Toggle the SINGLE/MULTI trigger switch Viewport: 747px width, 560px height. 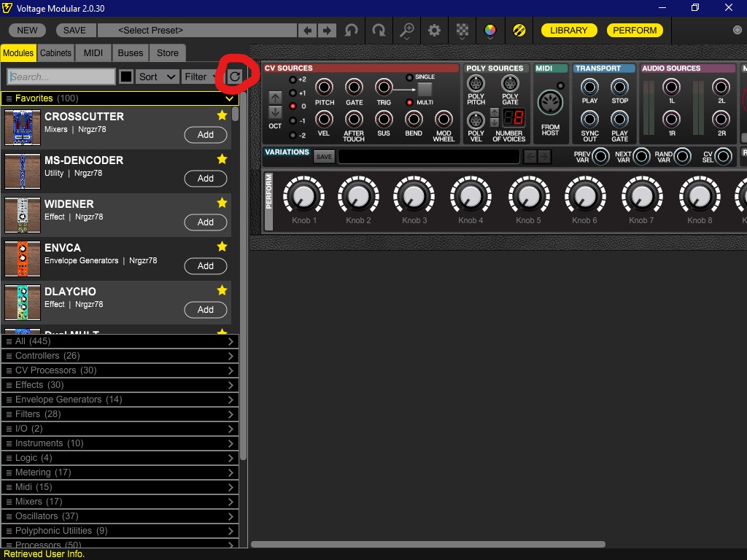point(425,90)
